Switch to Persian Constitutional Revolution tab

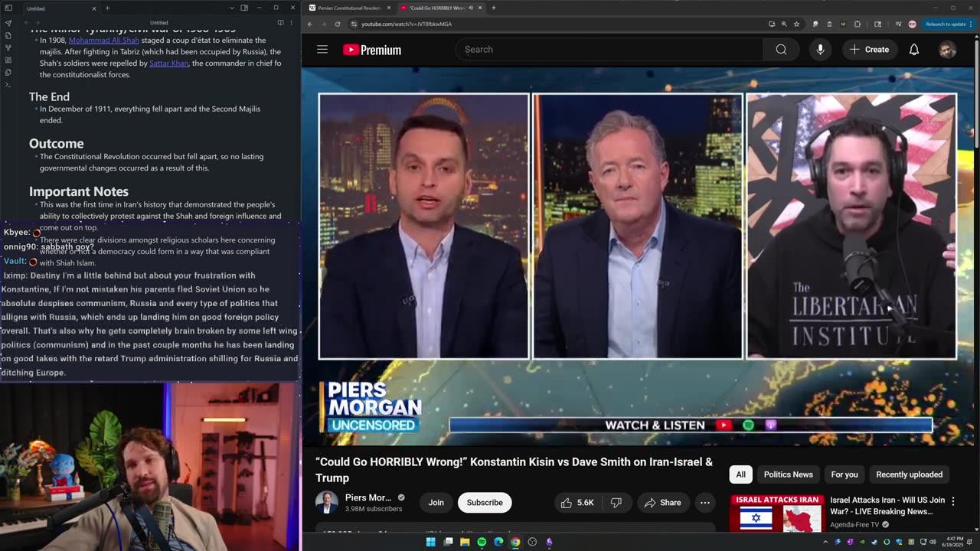coord(348,8)
